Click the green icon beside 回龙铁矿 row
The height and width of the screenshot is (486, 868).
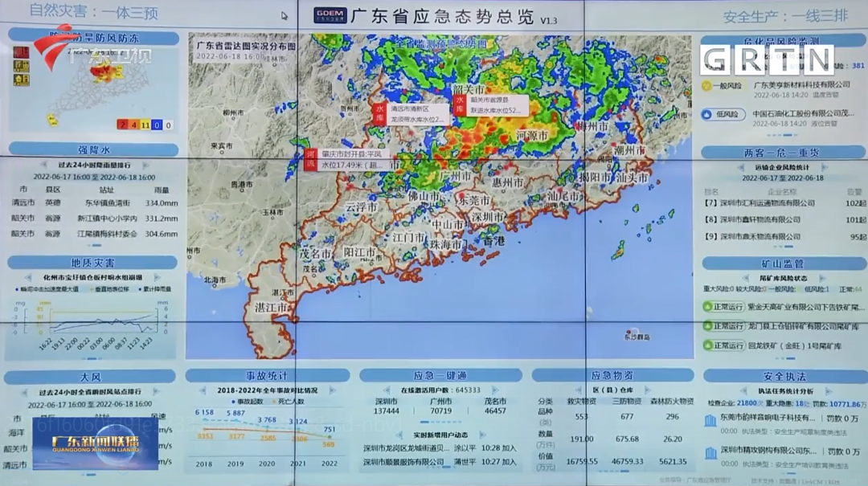point(707,345)
